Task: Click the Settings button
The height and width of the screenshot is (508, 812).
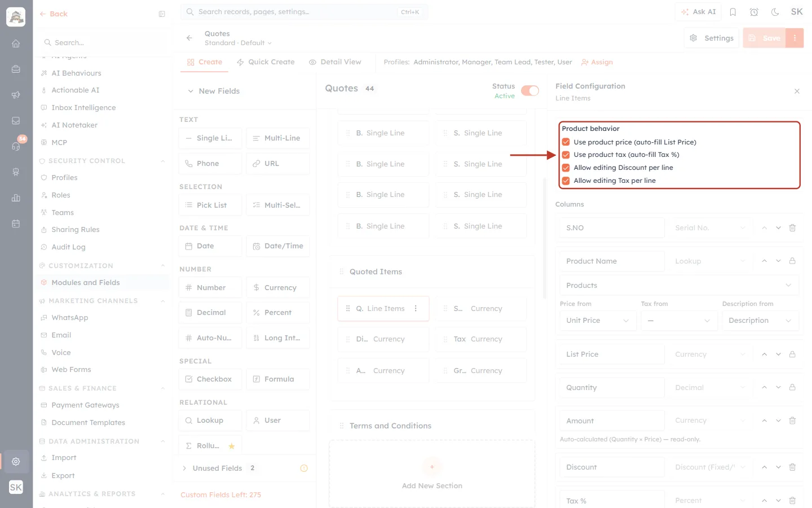Action: [x=712, y=38]
